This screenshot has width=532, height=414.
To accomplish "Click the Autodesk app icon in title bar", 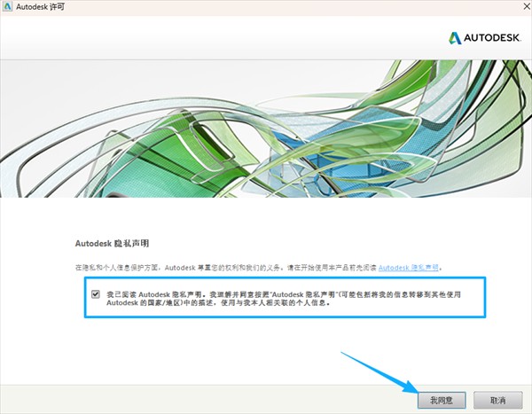I will [8, 7].
